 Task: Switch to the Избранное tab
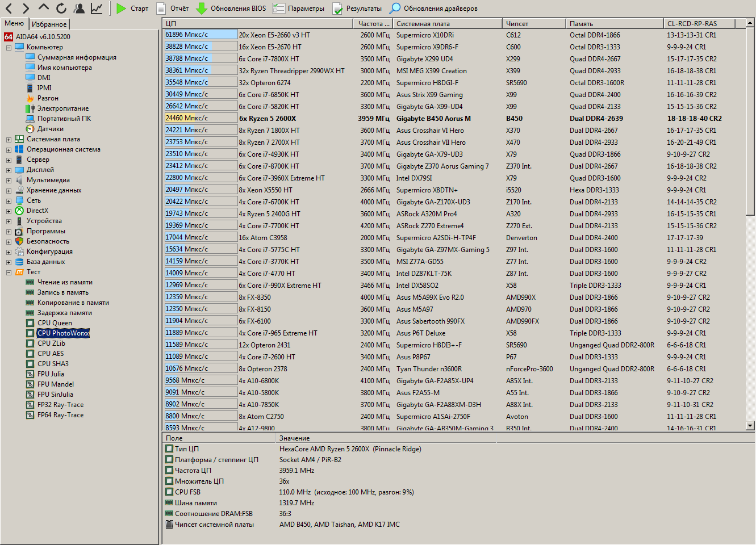(49, 24)
